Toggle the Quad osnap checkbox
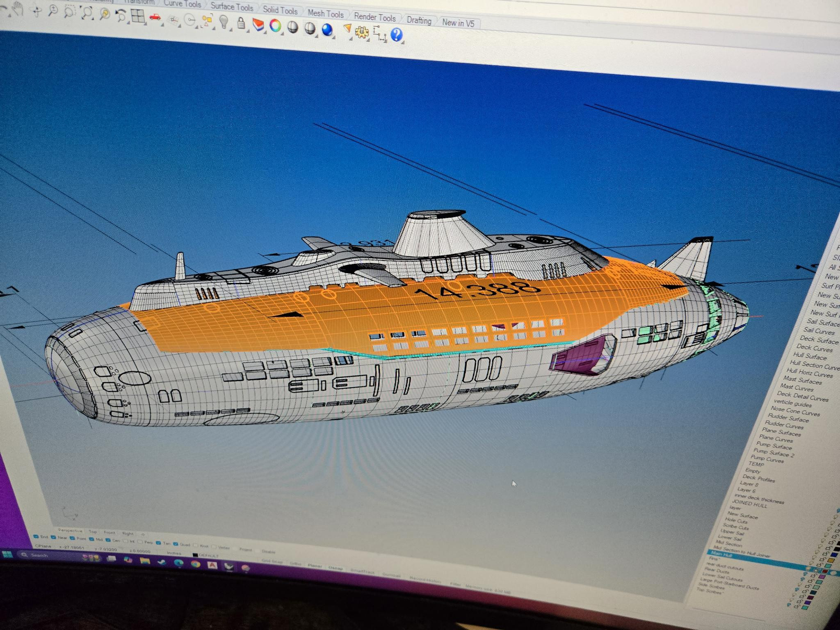Image resolution: width=840 pixels, height=630 pixels. (176, 544)
